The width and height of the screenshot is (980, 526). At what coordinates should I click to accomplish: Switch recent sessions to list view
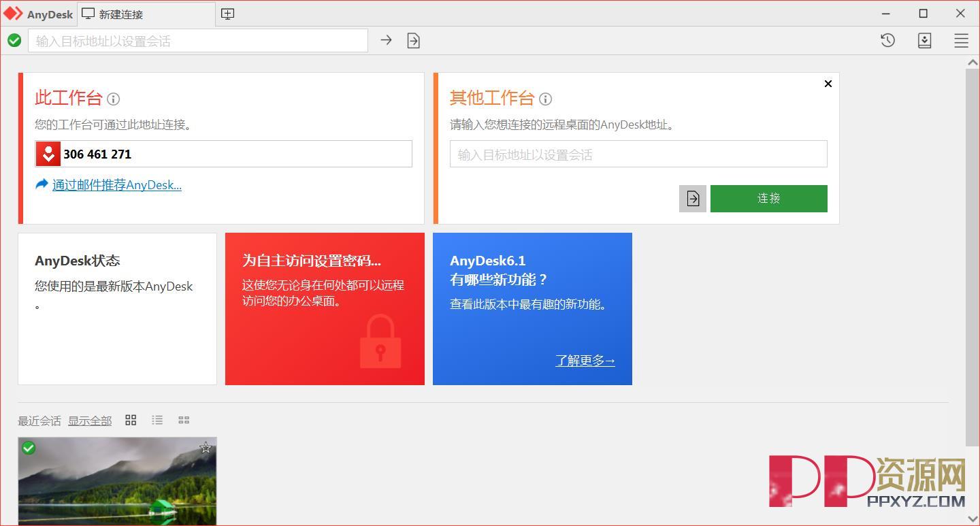(157, 420)
